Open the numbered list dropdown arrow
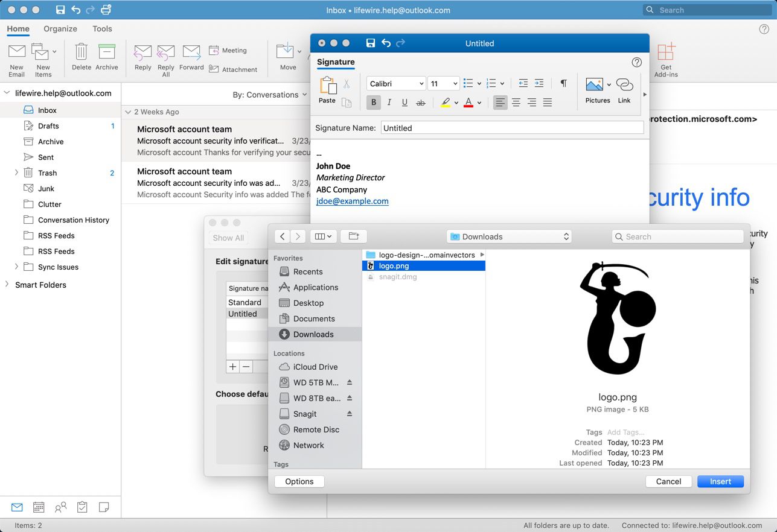Viewport: 777px width, 532px height. [x=502, y=84]
